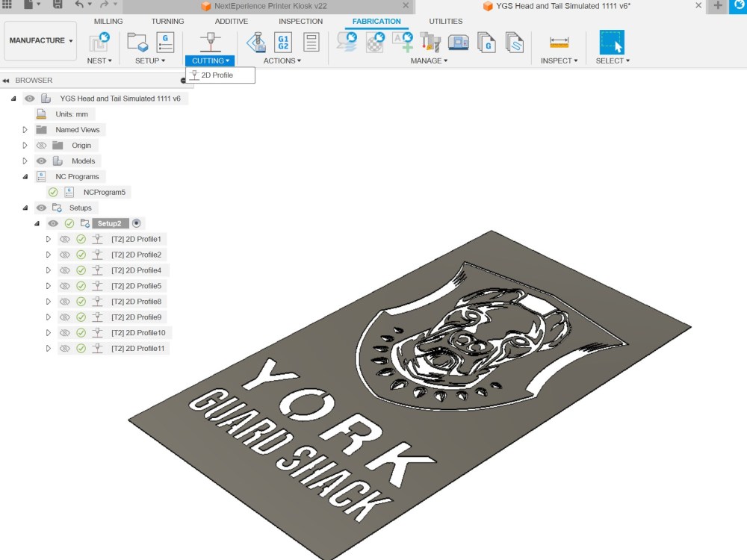This screenshot has height=560, width=747.
Task: Click the Undo arrow icon
Action: pyautogui.click(x=79, y=4)
